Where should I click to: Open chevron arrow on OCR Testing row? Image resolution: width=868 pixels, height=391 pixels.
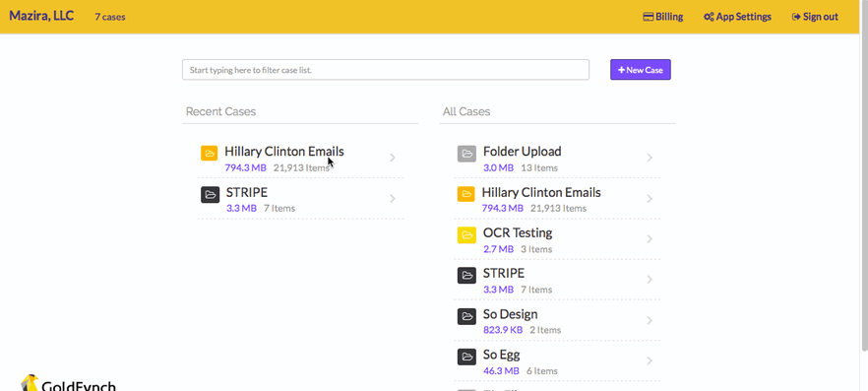[x=650, y=239]
